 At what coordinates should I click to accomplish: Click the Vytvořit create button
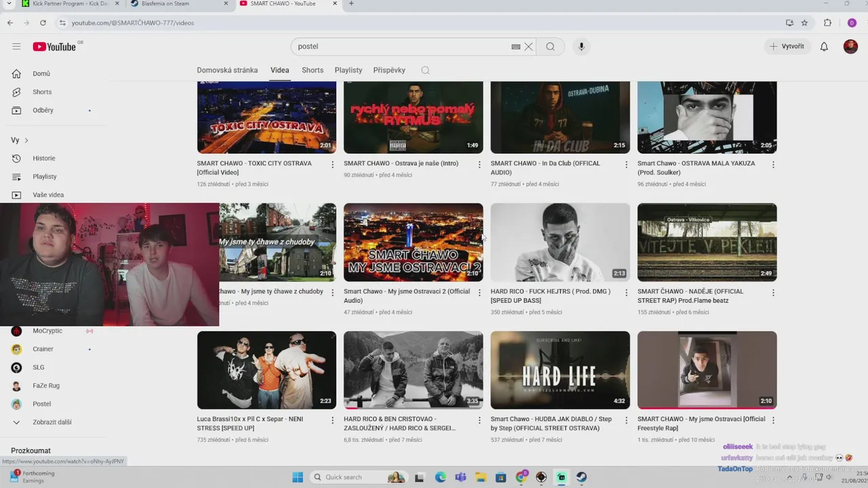tap(787, 46)
